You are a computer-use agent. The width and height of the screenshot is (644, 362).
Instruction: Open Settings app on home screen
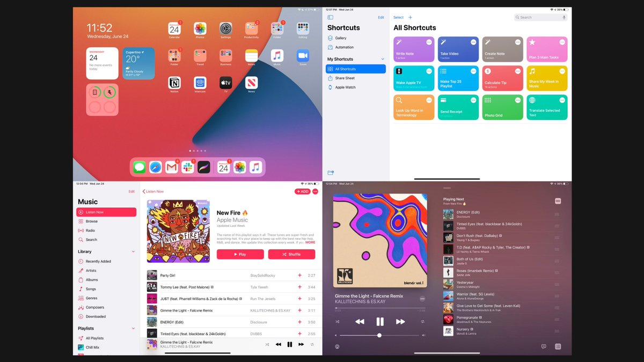pyautogui.click(x=225, y=28)
